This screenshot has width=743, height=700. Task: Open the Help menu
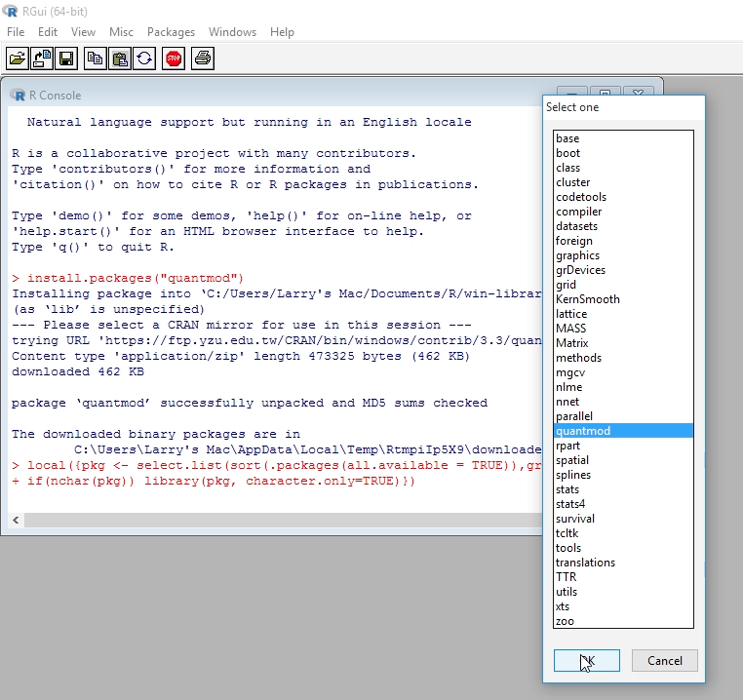[282, 32]
